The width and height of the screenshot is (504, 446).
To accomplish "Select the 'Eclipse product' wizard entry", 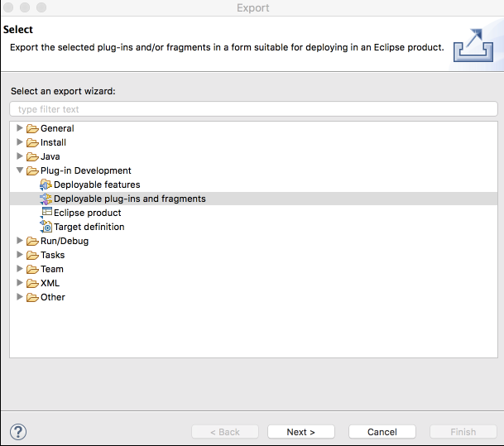I will (x=87, y=213).
